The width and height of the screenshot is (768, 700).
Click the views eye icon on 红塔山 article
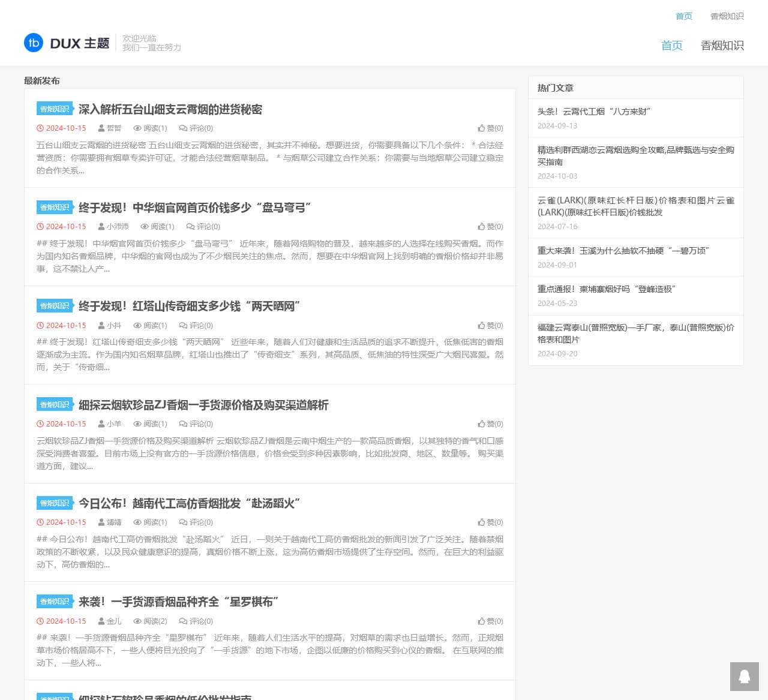(137, 326)
